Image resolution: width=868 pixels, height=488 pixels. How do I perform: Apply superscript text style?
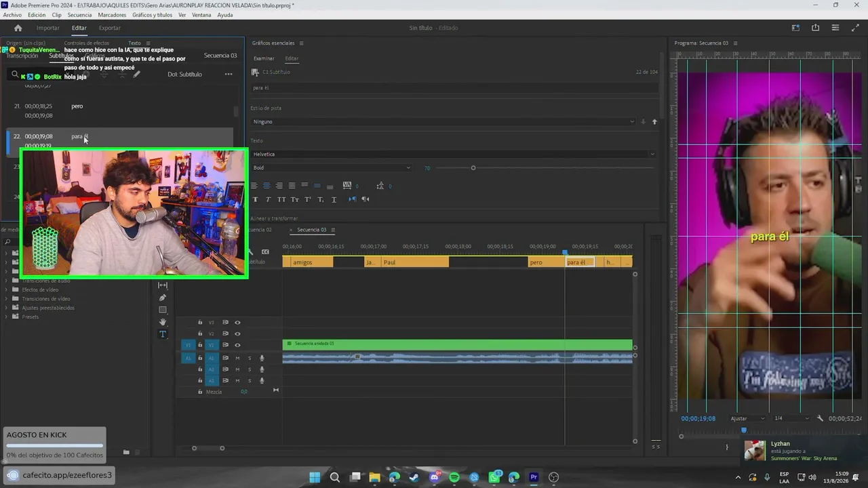[x=307, y=199]
